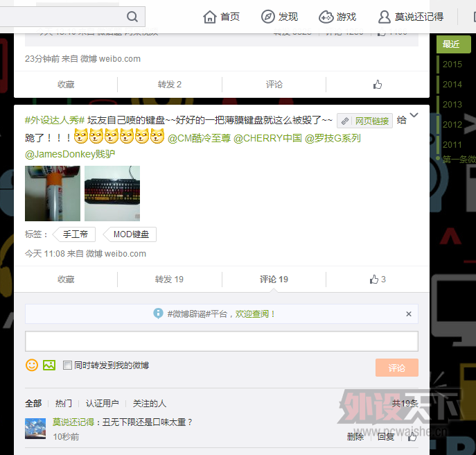476x455 pixels.
Task: Jump to 2012 in timeline
Action: point(452,124)
